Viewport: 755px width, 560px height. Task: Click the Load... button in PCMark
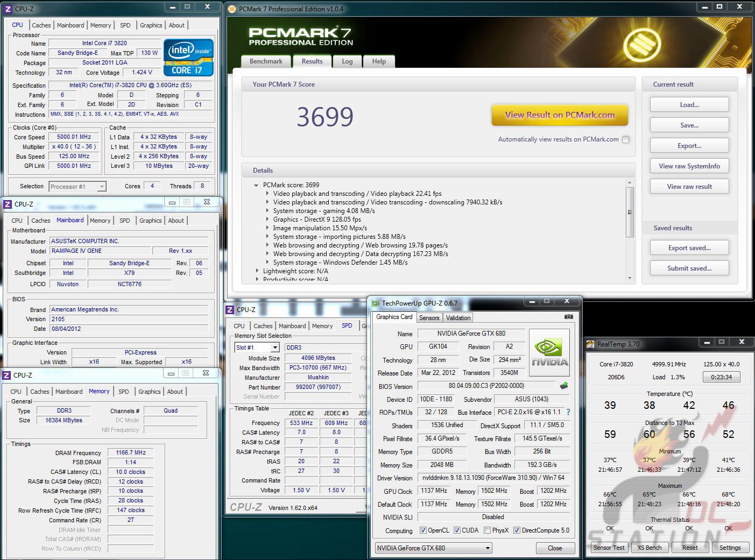pyautogui.click(x=689, y=105)
